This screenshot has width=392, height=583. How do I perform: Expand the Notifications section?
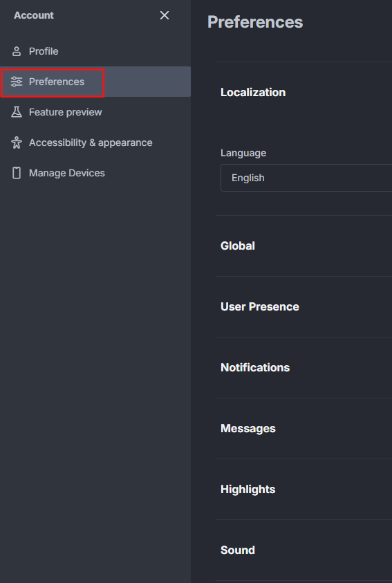255,368
